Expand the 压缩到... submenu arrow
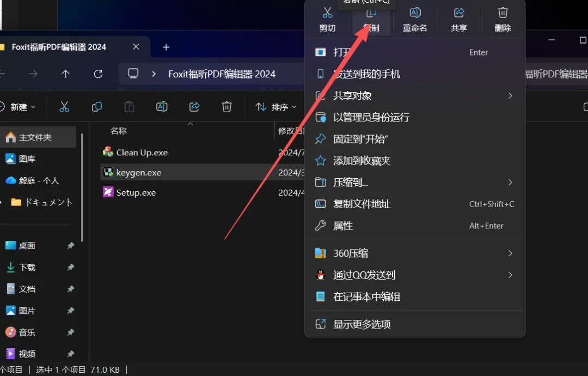This screenshot has width=588, height=376. pos(510,183)
